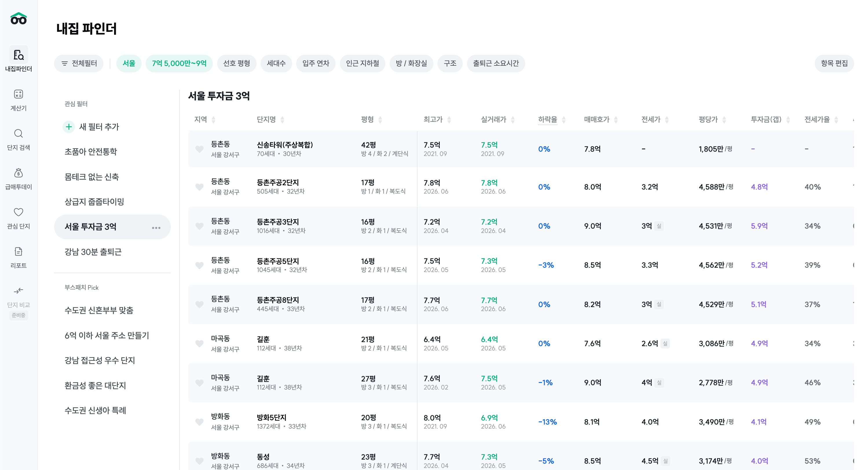Click the -13% 하락율 value
The height and width of the screenshot is (470, 868).
point(547,422)
